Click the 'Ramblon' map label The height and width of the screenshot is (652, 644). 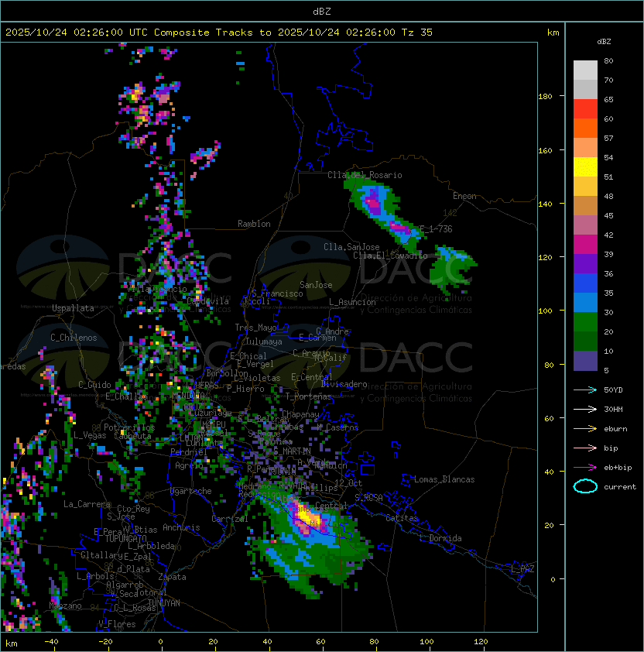tap(254, 224)
